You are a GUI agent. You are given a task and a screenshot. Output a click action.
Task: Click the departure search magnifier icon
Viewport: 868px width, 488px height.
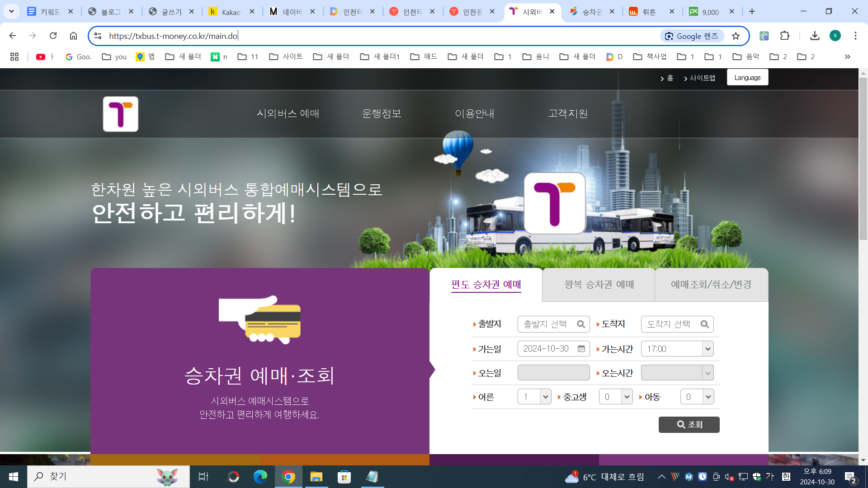pos(581,324)
